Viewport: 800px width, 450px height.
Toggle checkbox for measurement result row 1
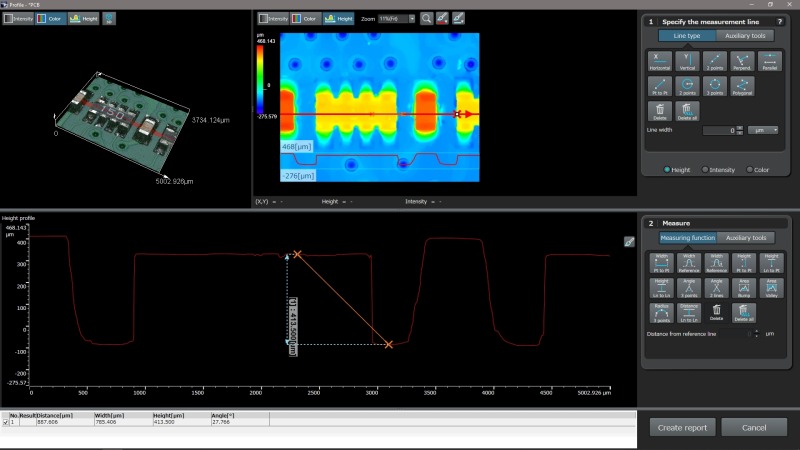[x=6, y=422]
